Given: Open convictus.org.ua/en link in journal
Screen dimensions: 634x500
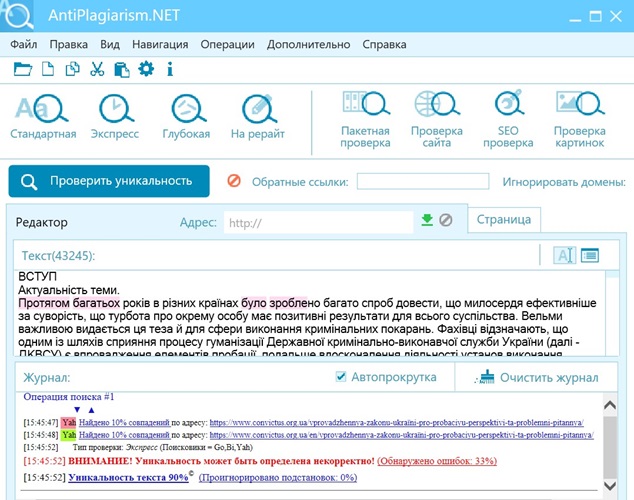Looking at the screenshot, I should pos(402,435).
